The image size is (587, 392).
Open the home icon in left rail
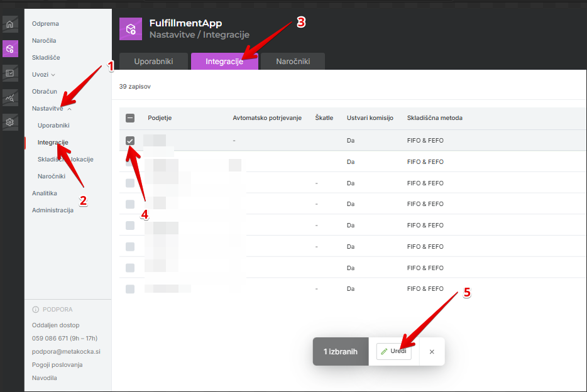click(10, 24)
